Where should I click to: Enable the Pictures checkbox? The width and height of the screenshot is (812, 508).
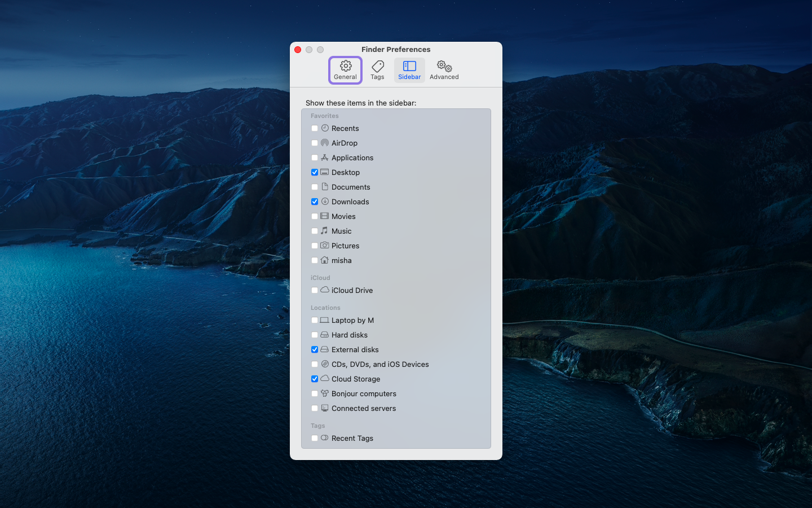click(x=315, y=246)
